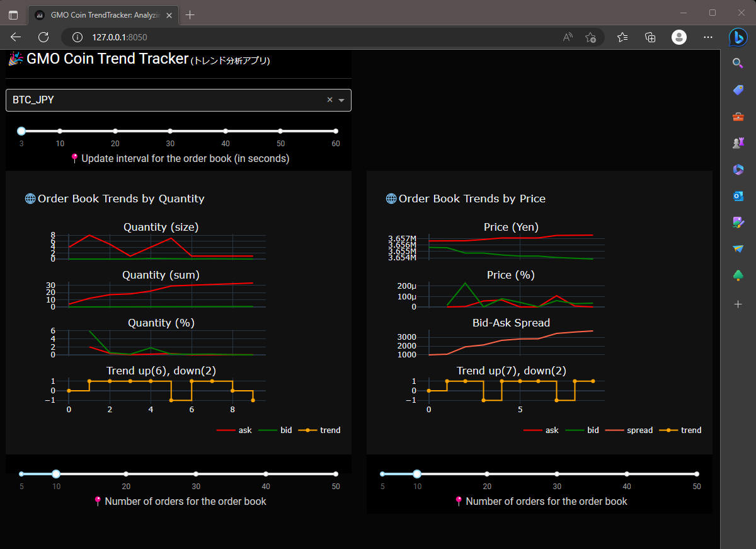Open the browser profile avatar
Screen dimensions: 756x549
click(x=679, y=37)
